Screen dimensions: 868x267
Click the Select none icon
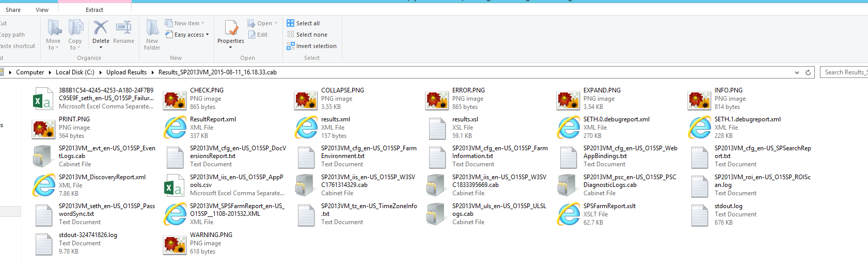coord(290,35)
